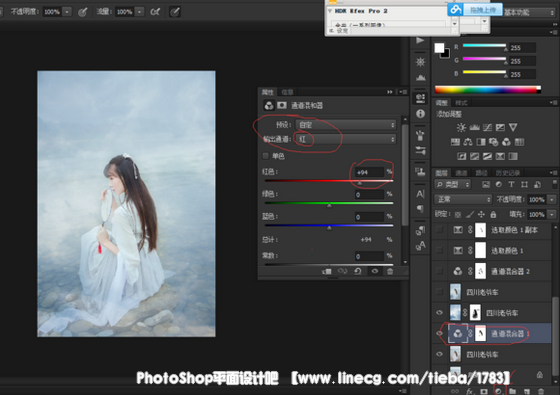Add a Color Lookup adjustment (grid icon)

[519, 142]
